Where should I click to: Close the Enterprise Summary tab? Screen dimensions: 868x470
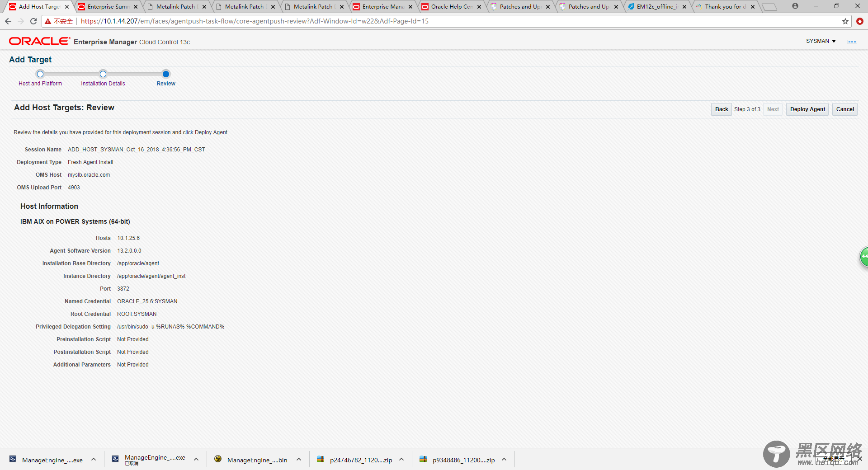pos(136,7)
